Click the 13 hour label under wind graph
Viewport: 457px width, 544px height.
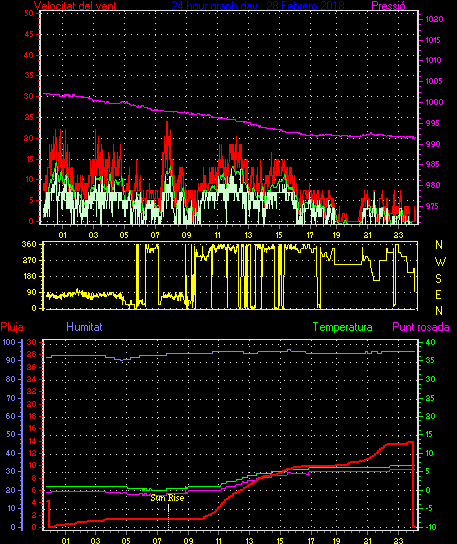[248, 235]
